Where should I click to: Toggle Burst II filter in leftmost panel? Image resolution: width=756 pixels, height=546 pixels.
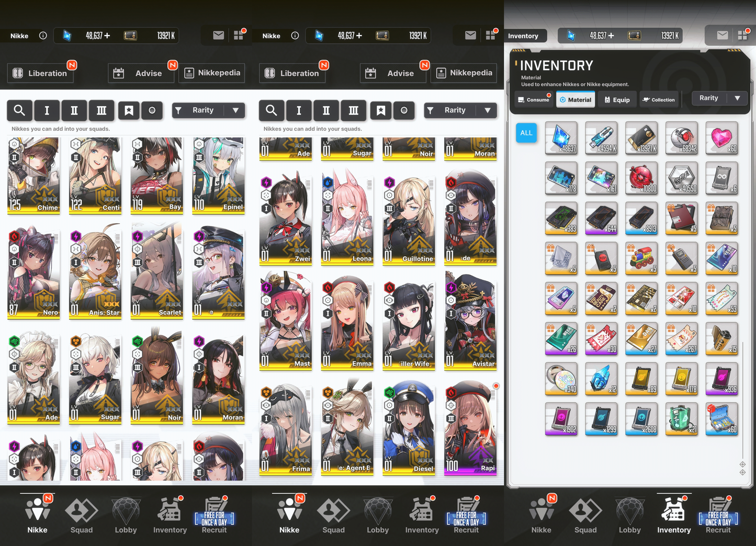click(74, 110)
